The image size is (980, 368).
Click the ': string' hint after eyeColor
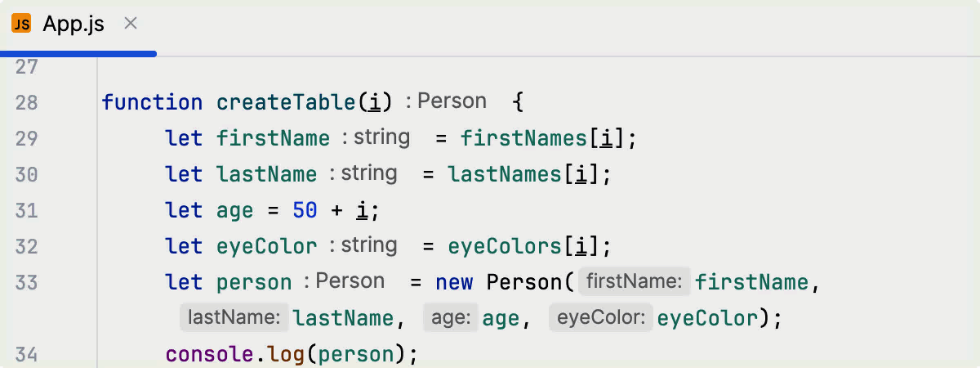pyautogui.click(x=363, y=245)
